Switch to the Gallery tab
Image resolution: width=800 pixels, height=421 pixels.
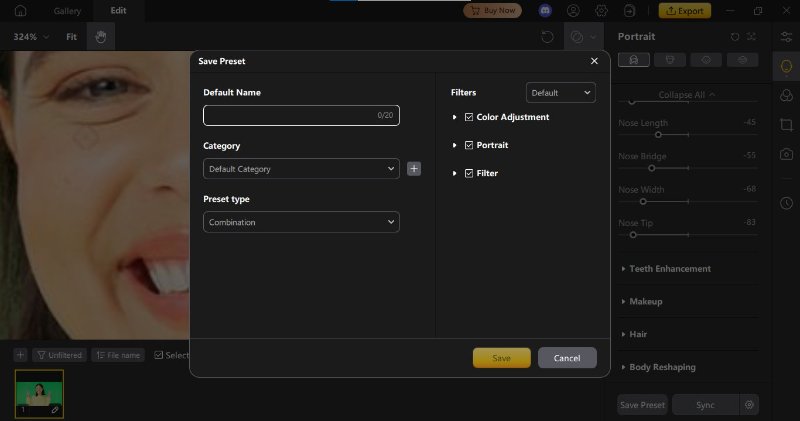(x=67, y=11)
